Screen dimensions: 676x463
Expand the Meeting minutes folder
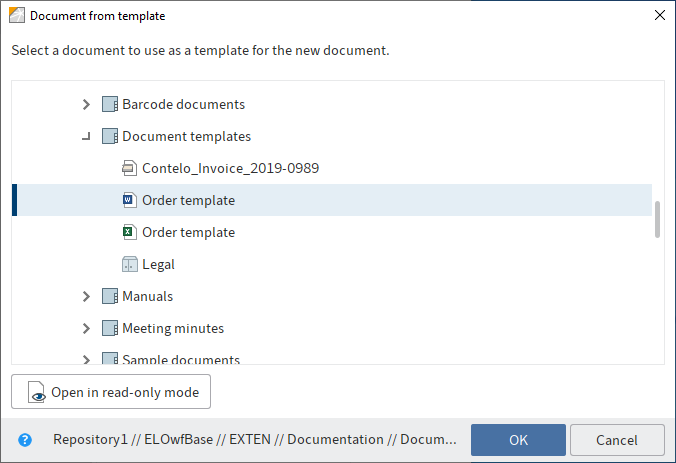[86, 328]
